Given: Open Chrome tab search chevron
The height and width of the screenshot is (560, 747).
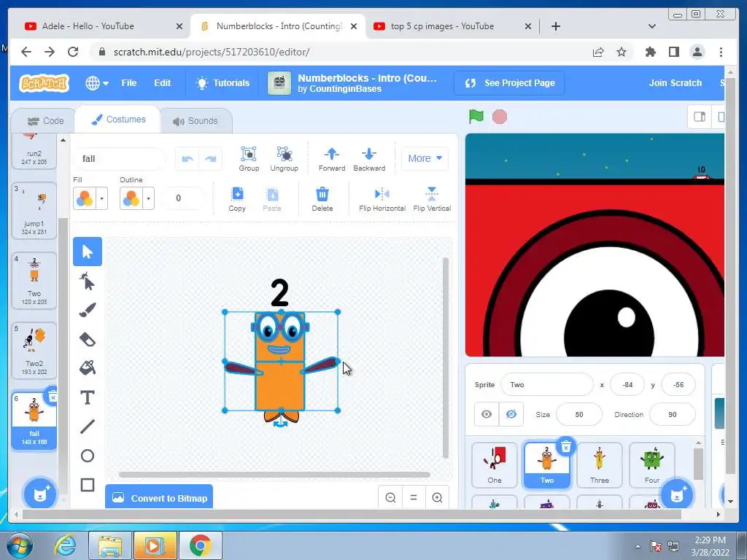Looking at the screenshot, I should click(x=651, y=26).
